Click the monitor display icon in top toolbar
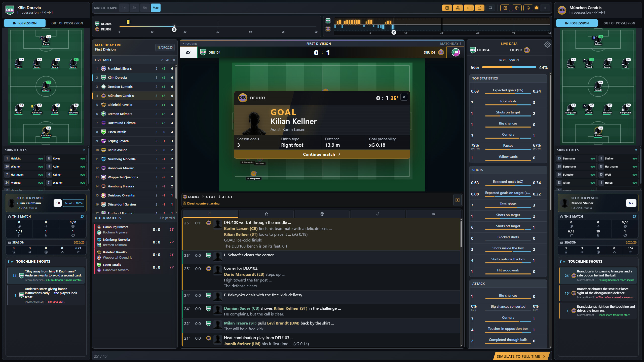This screenshot has width=644, height=362. click(490, 8)
